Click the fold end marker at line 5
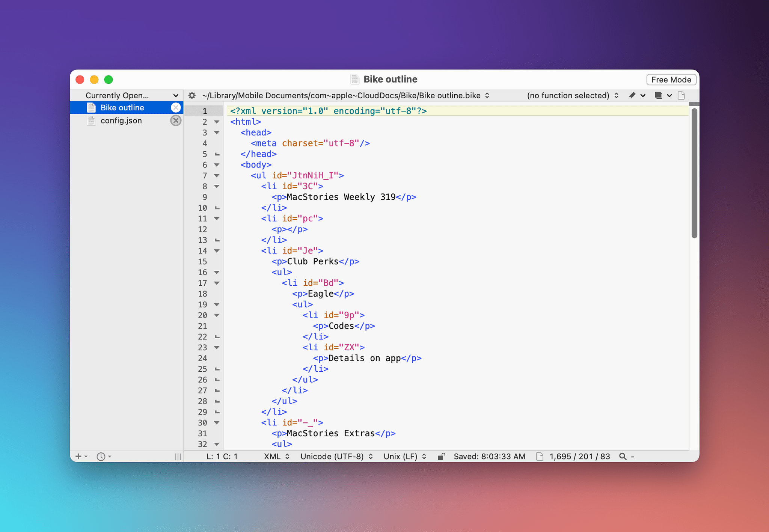The width and height of the screenshot is (769, 532). pos(217,154)
